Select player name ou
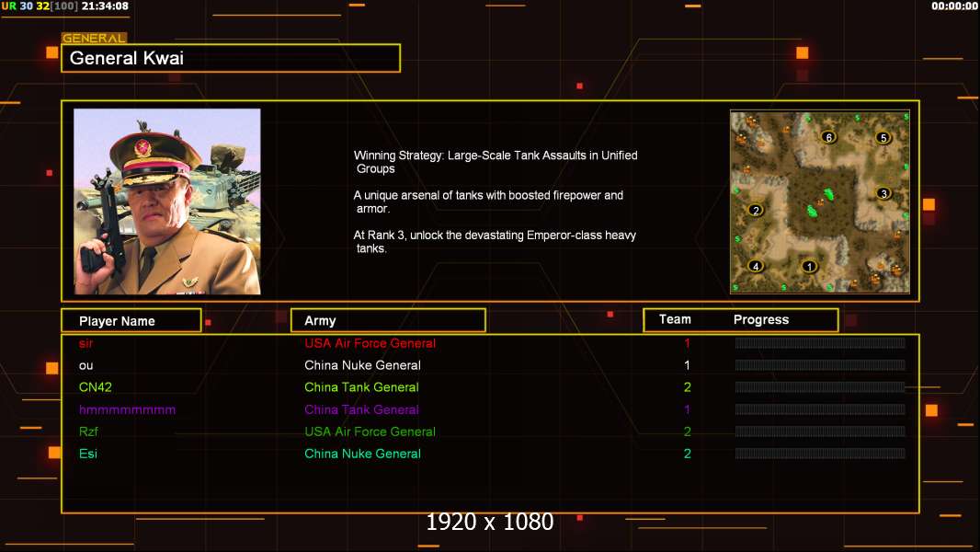The image size is (980, 552). [x=85, y=366]
